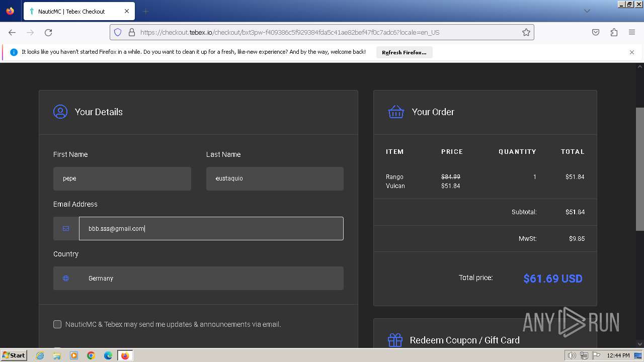
Task: Open the Country dropdown showing Germany
Action: click(198, 278)
